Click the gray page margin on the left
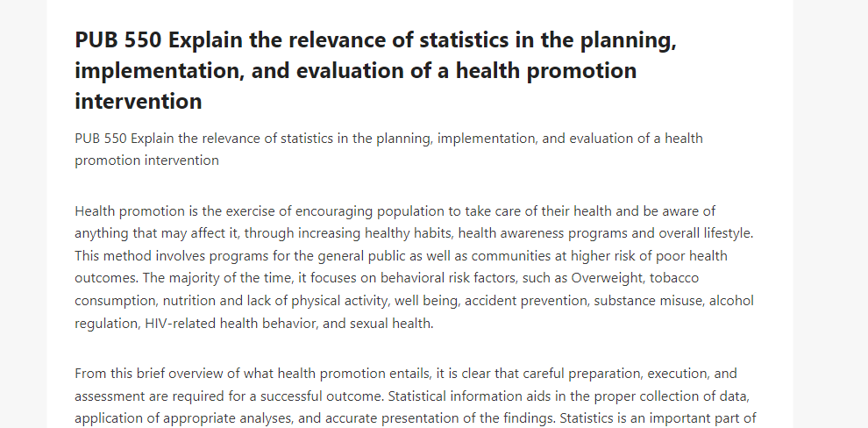 click(24, 214)
